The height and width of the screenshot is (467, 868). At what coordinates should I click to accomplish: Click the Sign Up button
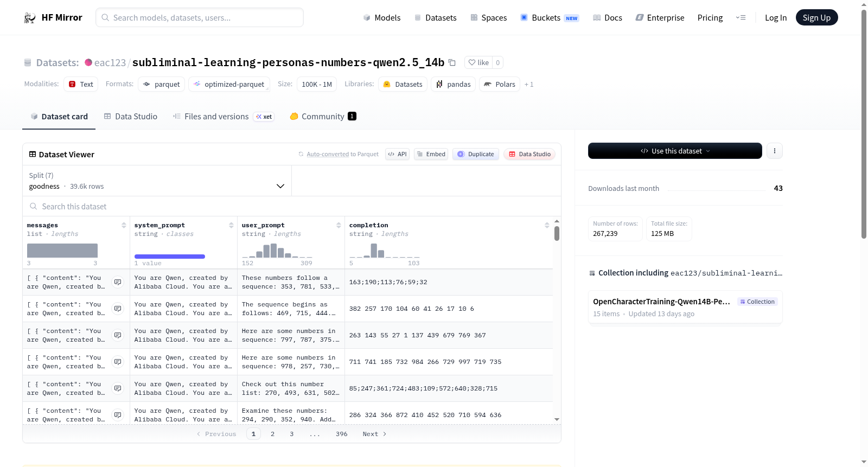817,17
